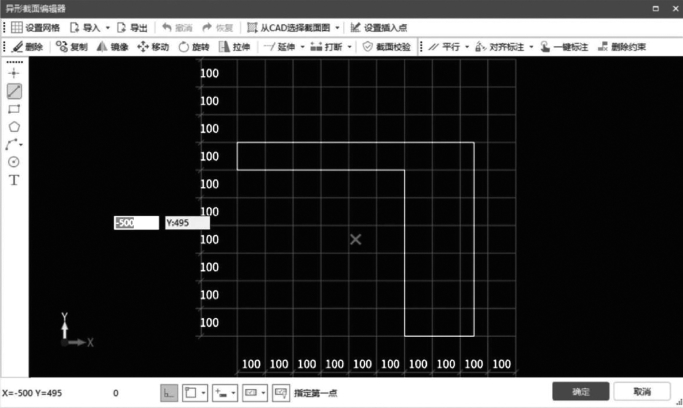The height and width of the screenshot is (408, 683).
Task: Maximize the 异形截面编辑器 window
Action: coord(656,8)
